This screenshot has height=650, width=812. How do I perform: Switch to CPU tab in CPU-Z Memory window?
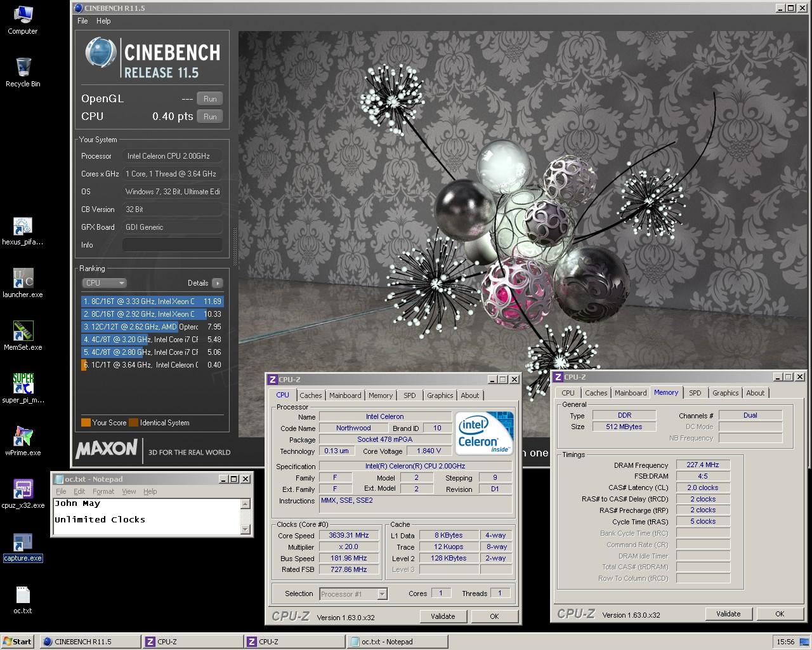click(568, 393)
